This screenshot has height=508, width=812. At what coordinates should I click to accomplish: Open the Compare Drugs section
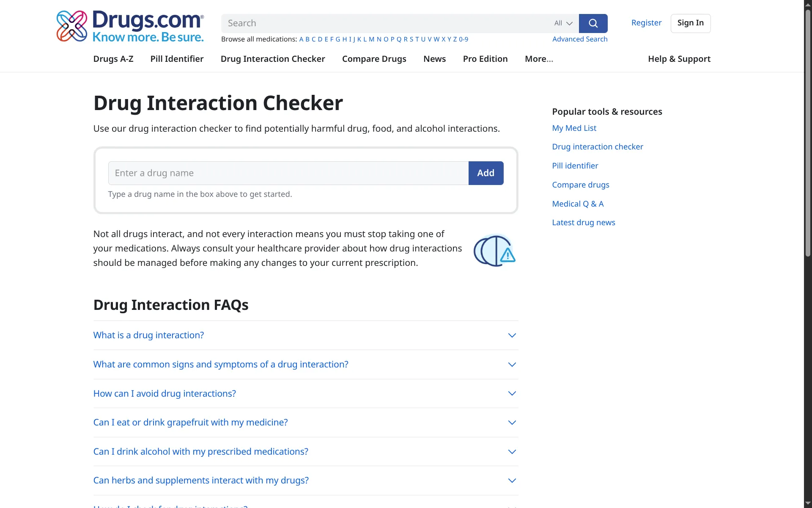[x=374, y=59]
